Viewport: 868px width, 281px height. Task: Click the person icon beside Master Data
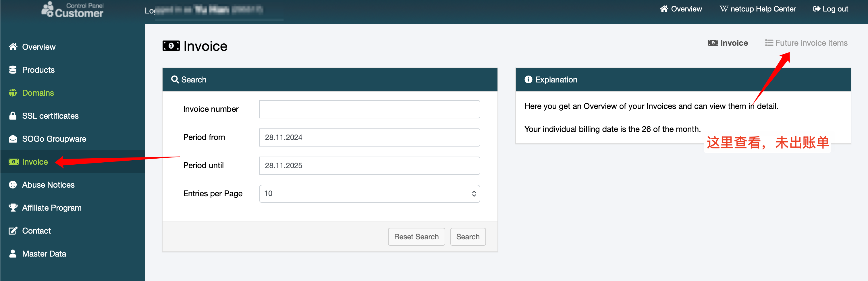[13, 253]
